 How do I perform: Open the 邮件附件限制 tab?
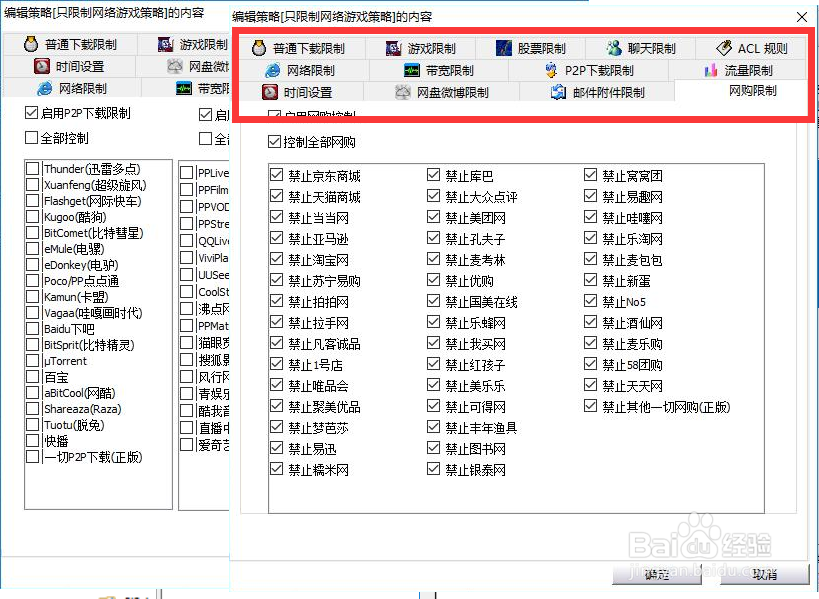pos(598,92)
